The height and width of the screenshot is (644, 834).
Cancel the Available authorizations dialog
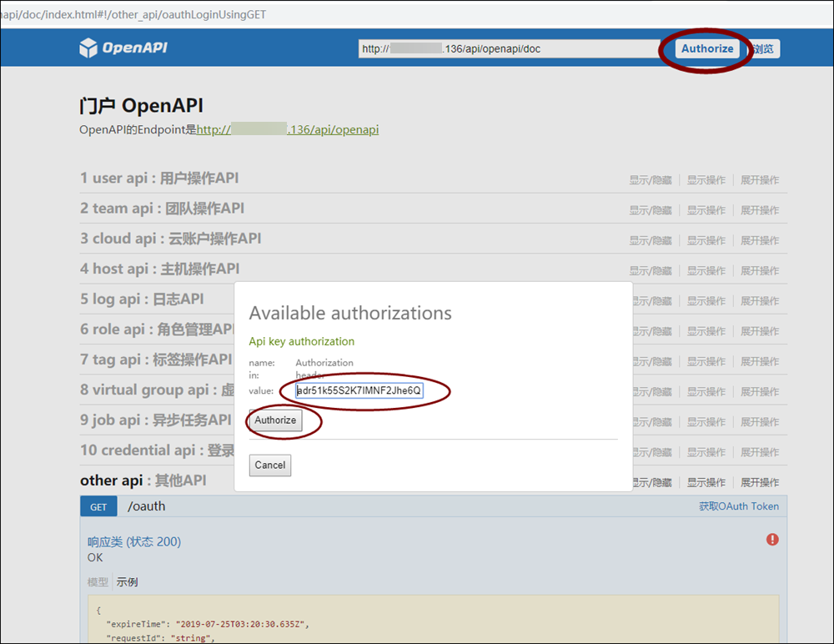coord(269,465)
